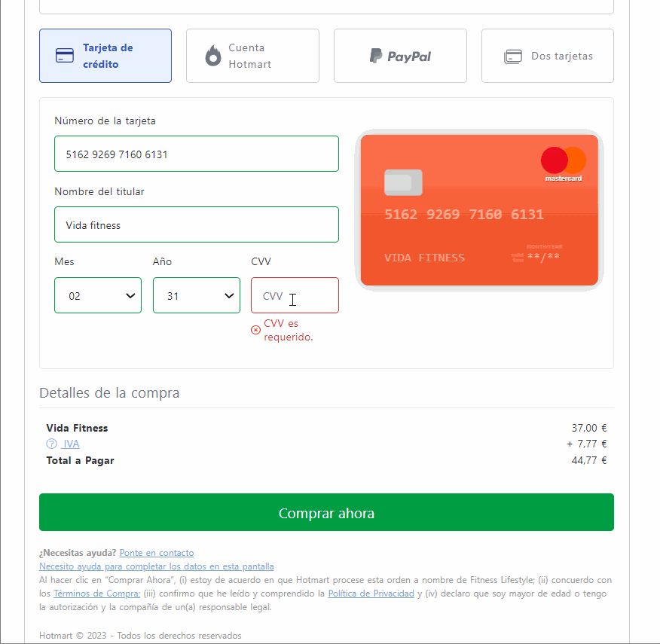Image resolution: width=660 pixels, height=644 pixels.
Task: Click the Hotmart flame icon
Action: (x=213, y=56)
